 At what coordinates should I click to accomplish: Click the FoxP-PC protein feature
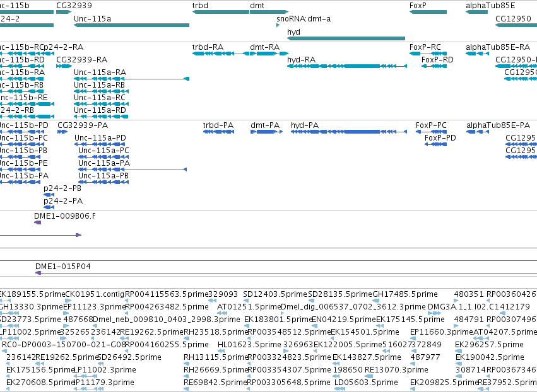coord(431,132)
